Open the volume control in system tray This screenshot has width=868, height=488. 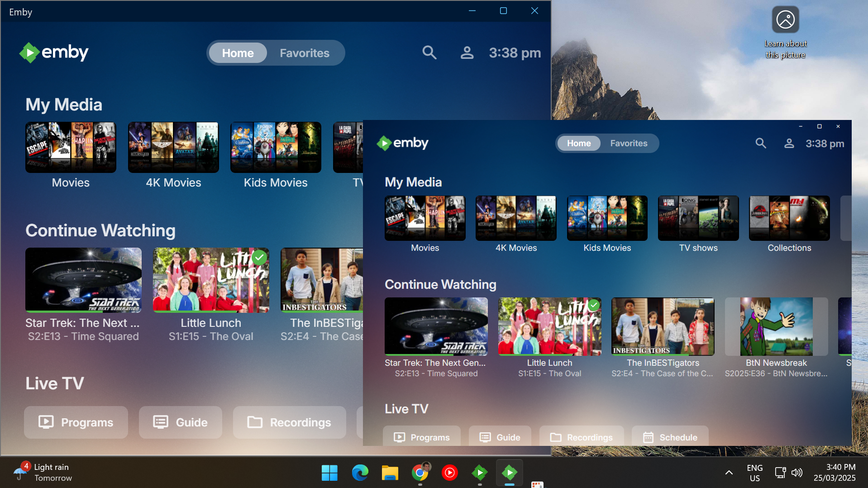(797, 473)
